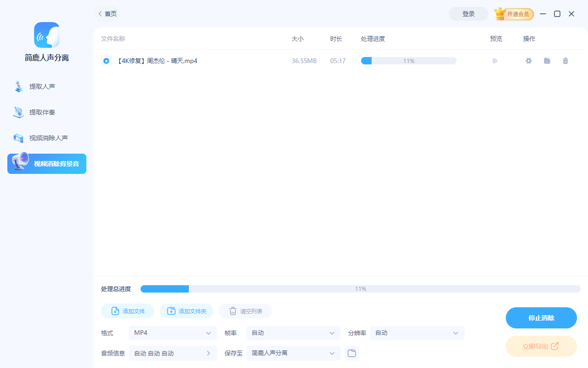Click the 停止消除 stop button

(541, 317)
